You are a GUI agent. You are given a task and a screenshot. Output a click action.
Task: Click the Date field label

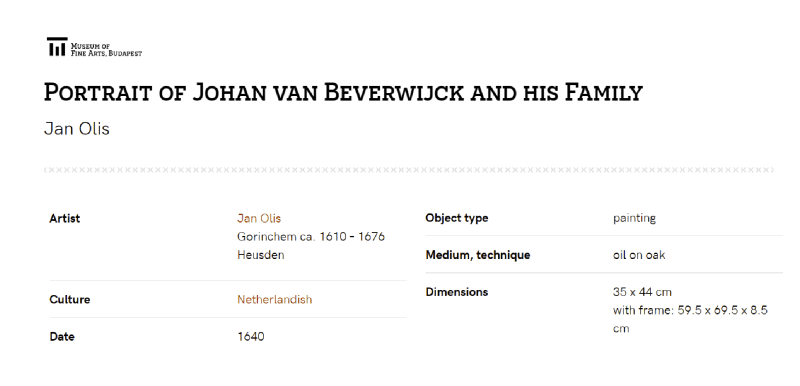62,337
